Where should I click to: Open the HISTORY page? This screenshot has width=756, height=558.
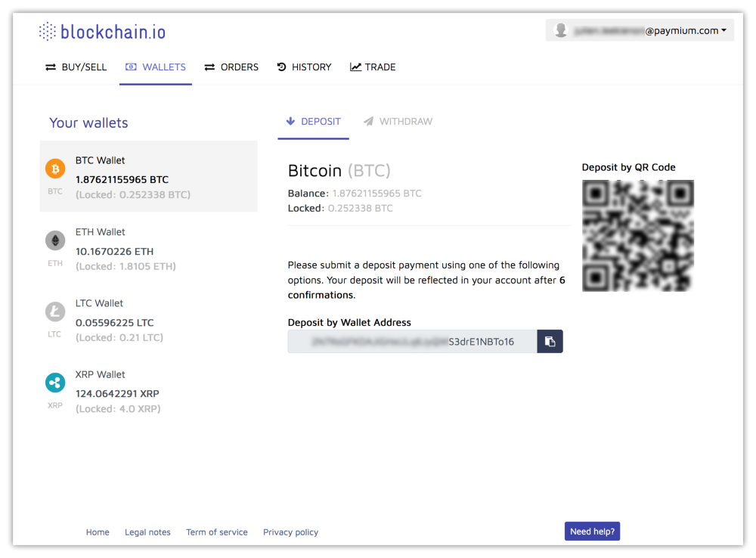(x=304, y=67)
